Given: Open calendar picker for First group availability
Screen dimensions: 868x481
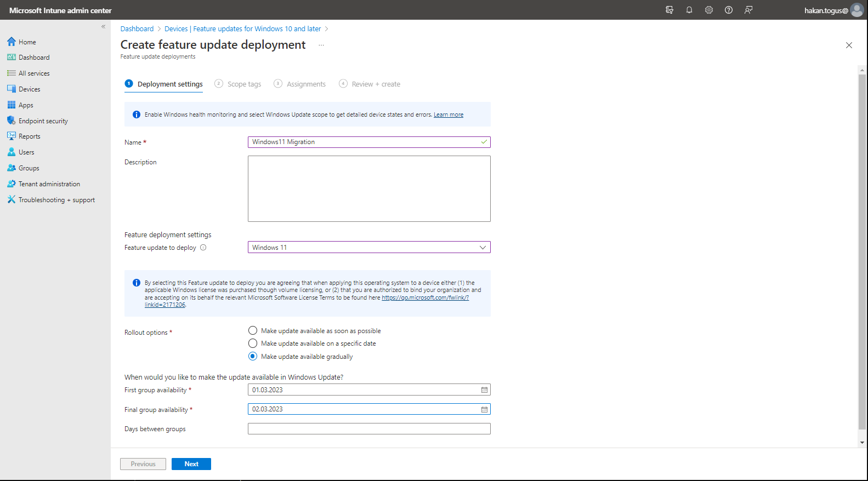Looking at the screenshot, I should click(485, 390).
